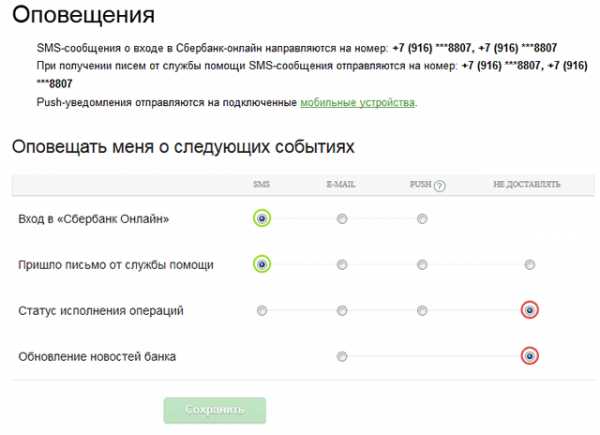Screen dimensions: 600x435
Task: Choose E-mail for bank news updates
Action: coord(342,356)
